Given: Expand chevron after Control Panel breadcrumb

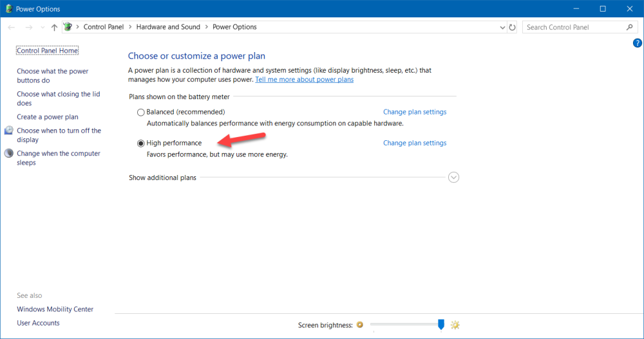Looking at the screenshot, I should tap(130, 27).
